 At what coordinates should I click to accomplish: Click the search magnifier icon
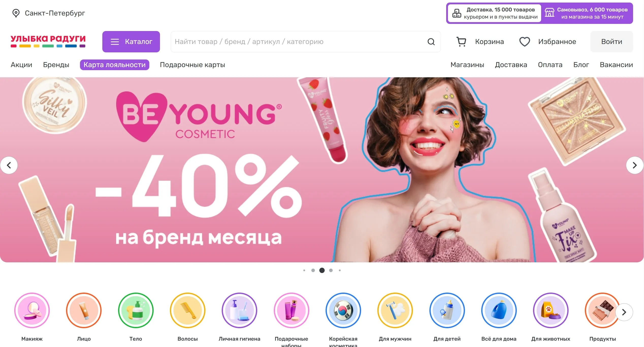pos(431,42)
